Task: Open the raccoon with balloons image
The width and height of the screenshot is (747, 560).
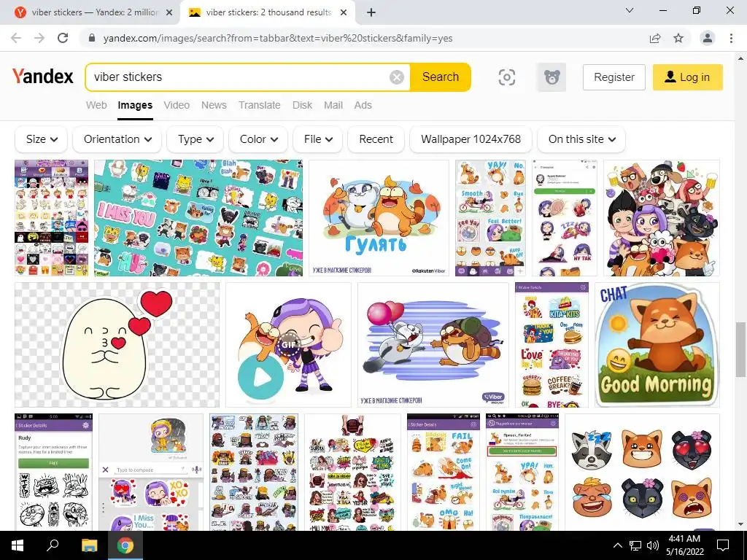Action: click(433, 345)
